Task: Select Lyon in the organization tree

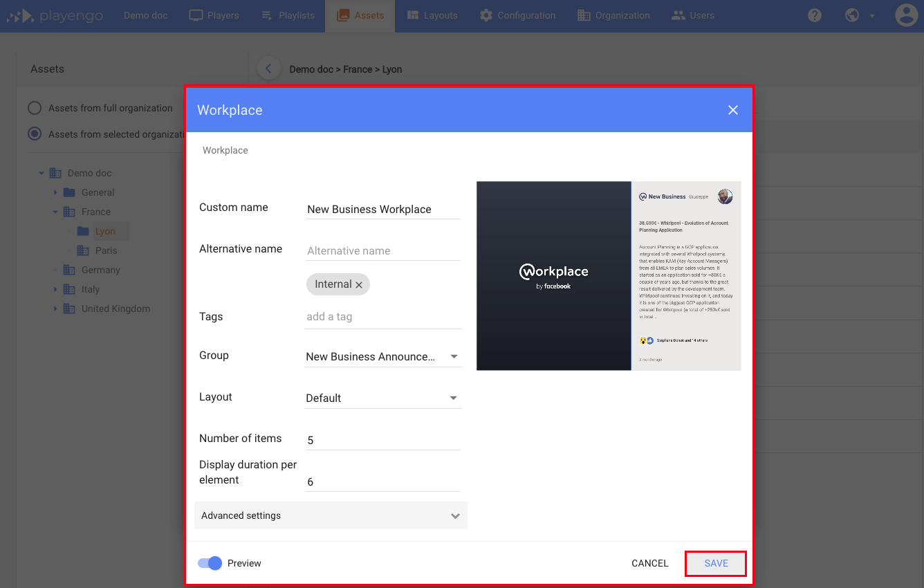Action: coord(105,231)
